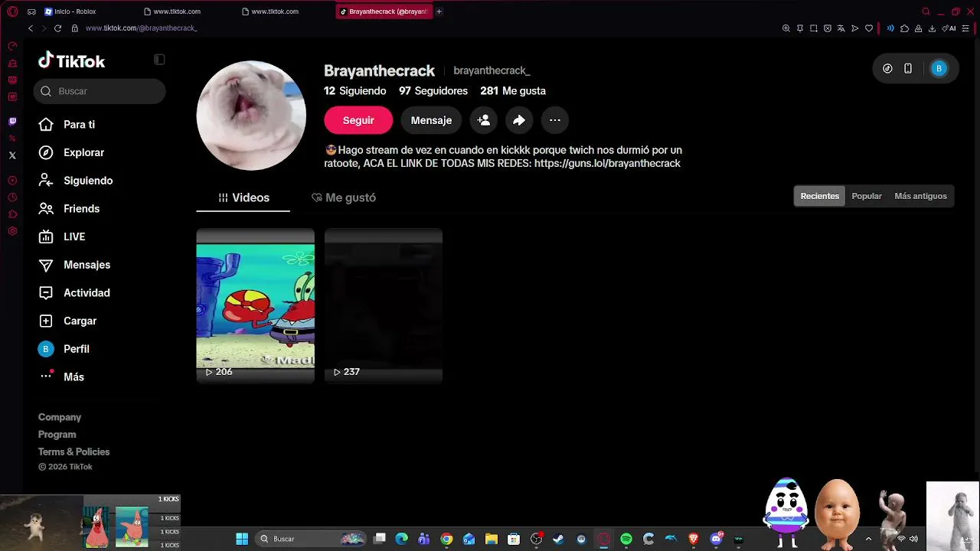Click the heart bookmark icon in toolbar
Viewport: 980px width, 551px height.
(869, 28)
